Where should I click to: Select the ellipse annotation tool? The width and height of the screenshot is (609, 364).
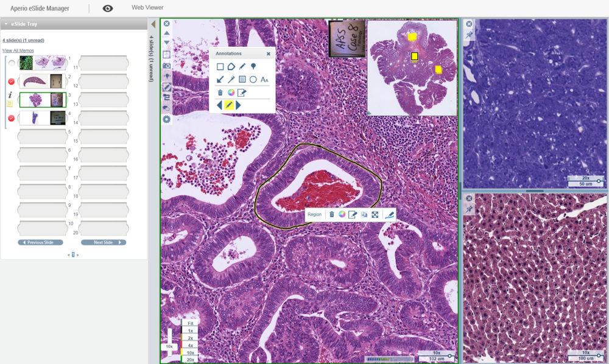pos(253,79)
